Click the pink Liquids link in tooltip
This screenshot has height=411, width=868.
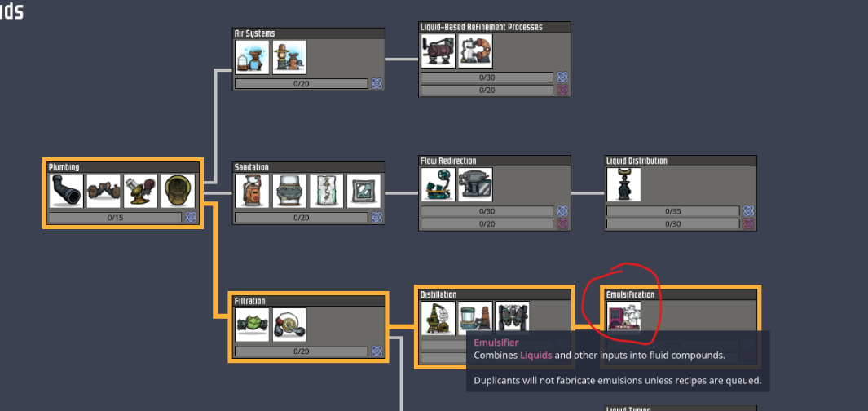point(535,356)
